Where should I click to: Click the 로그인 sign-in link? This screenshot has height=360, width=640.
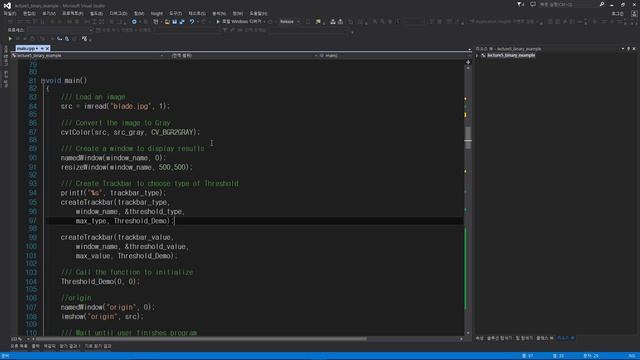pyautogui.click(x=617, y=13)
